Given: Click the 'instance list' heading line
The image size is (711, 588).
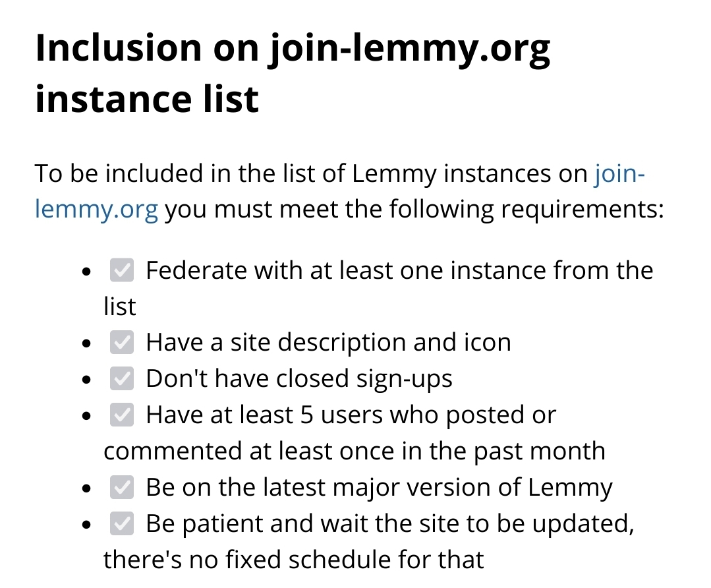Looking at the screenshot, I should pyautogui.click(x=147, y=99).
